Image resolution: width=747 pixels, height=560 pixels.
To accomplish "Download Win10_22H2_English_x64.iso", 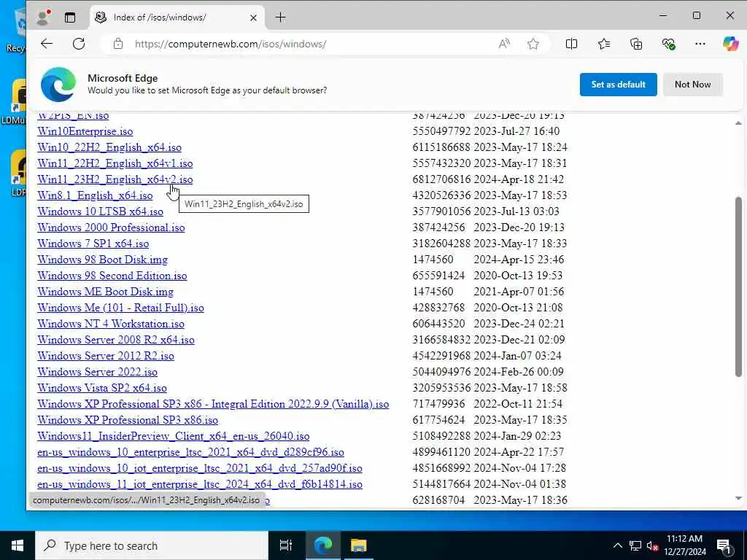I will (109, 147).
